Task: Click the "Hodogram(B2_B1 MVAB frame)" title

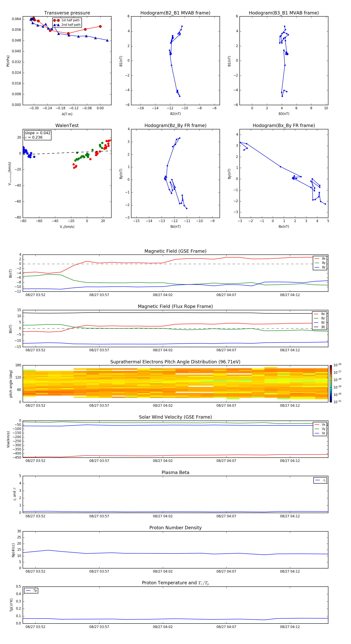Action: 175,13
